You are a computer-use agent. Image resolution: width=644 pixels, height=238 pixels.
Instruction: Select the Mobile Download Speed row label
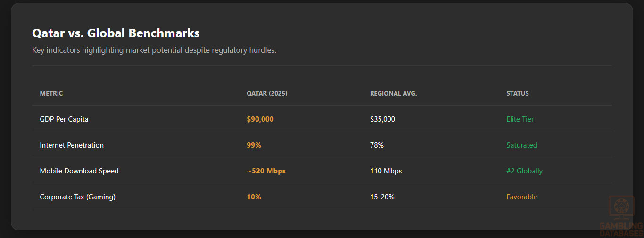pyautogui.click(x=79, y=171)
